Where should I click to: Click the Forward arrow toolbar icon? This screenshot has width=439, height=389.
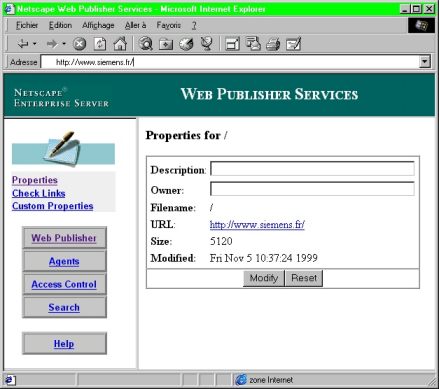[52, 44]
